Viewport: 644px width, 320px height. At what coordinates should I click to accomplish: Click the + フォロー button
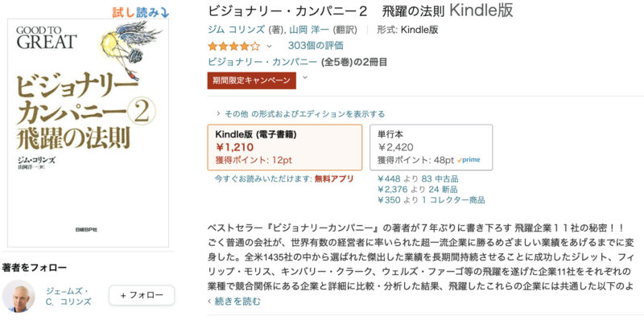point(142,295)
